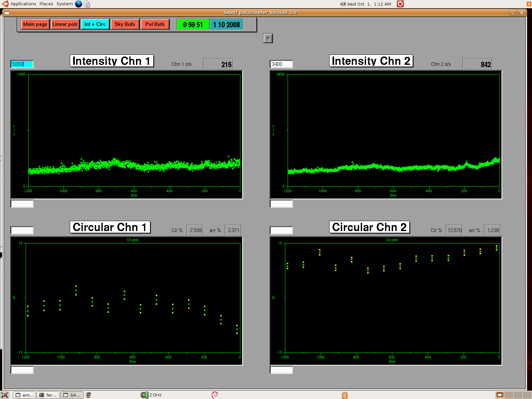Click the Intensity Chn 2 scale field showing 3400

(281, 64)
